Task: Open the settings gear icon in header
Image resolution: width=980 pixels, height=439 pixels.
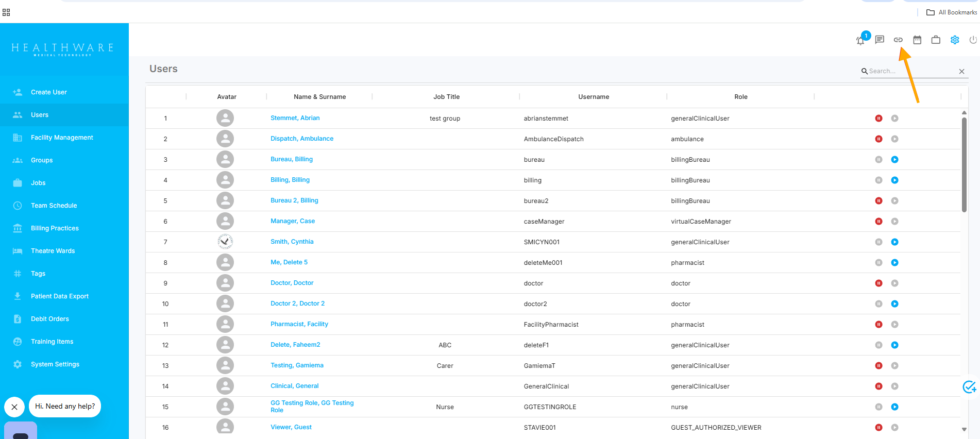Action: coord(955,40)
